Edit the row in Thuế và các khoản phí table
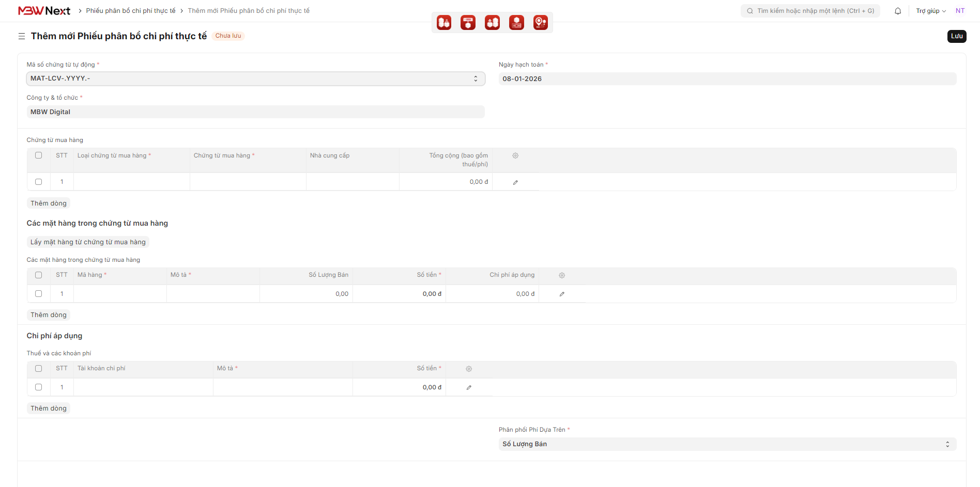This screenshot has height=487, width=980. point(469,387)
